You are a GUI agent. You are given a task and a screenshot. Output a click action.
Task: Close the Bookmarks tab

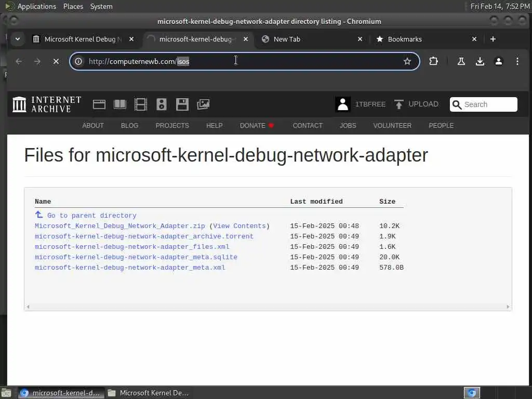pyautogui.click(x=474, y=39)
